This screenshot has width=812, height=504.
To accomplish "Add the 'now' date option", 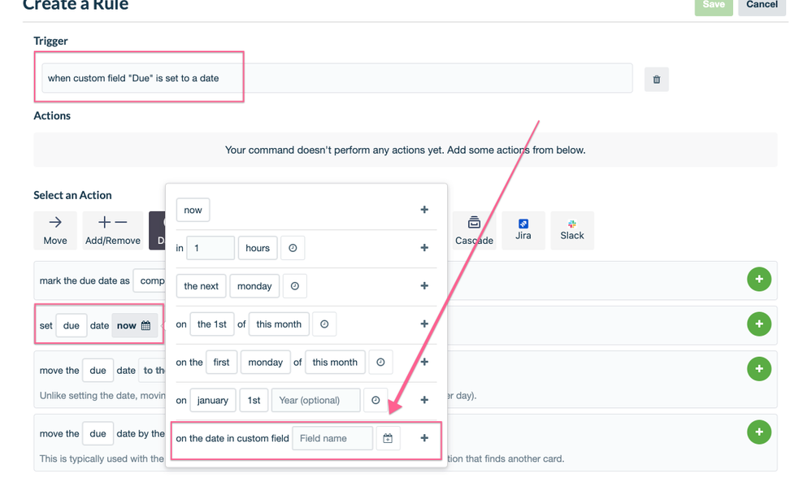I will [424, 210].
